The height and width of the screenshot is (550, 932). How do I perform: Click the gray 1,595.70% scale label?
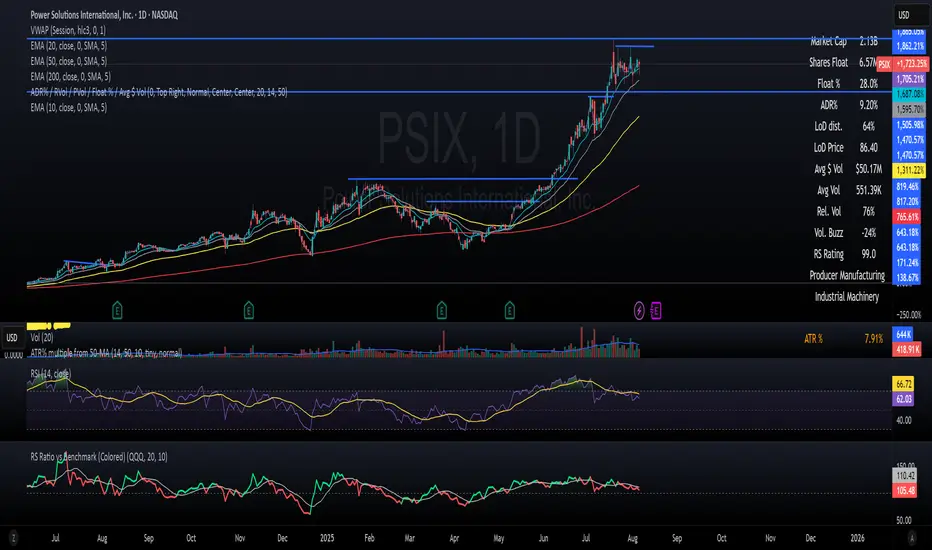tap(909, 109)
